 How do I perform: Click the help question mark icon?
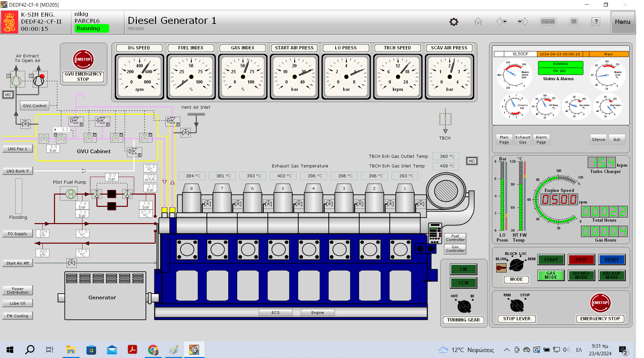click(x=596, y=22)
